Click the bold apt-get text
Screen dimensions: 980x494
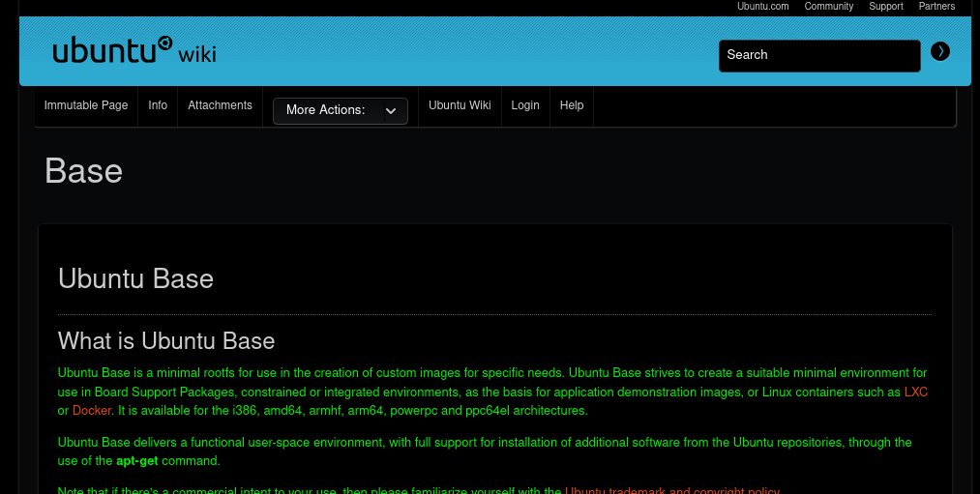tap(136, 461)
